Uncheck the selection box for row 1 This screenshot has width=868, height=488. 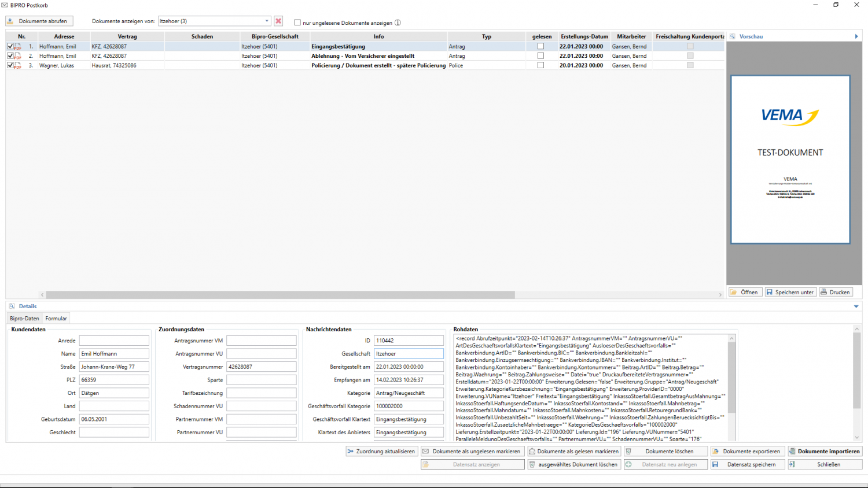click(x=10, y=46)
